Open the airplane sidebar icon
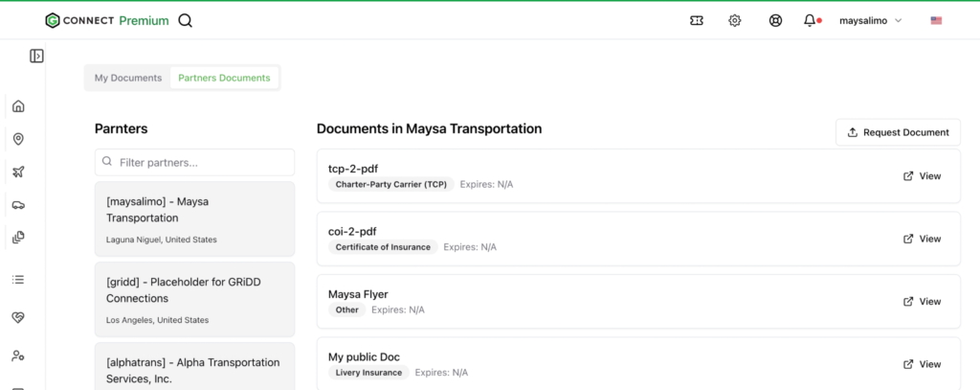 point(19,172)
